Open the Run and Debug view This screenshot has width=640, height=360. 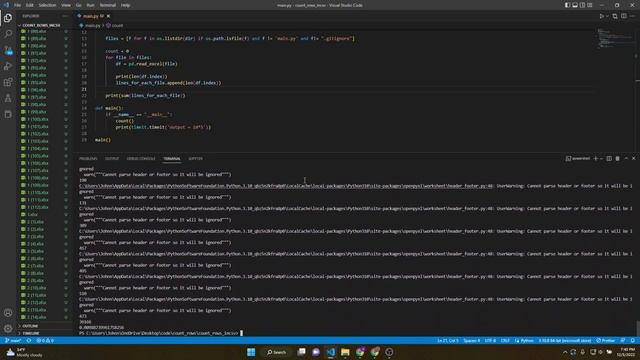pyautogui.click(x=8, y=66)
